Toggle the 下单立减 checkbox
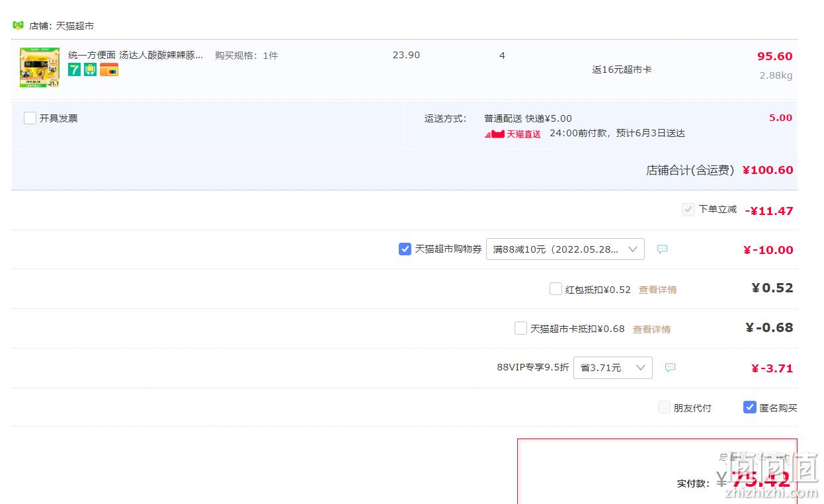824x504 pixels. point(688,210)
